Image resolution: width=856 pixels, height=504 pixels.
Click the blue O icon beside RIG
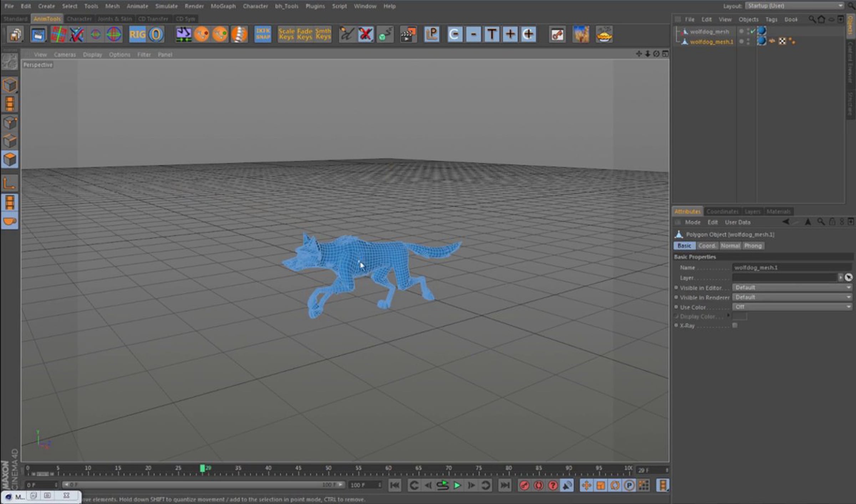(156, 35)
